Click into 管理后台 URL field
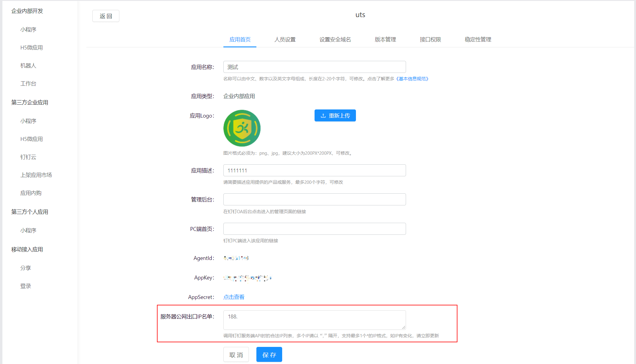 tap(314, 199)
